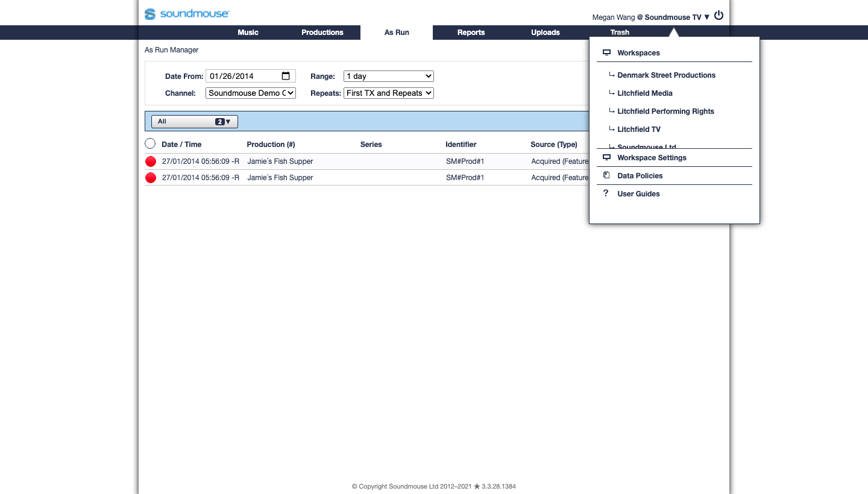Sort by Production (#) column header
This screenshot has height=494, width=868.
tap(271, 145)
